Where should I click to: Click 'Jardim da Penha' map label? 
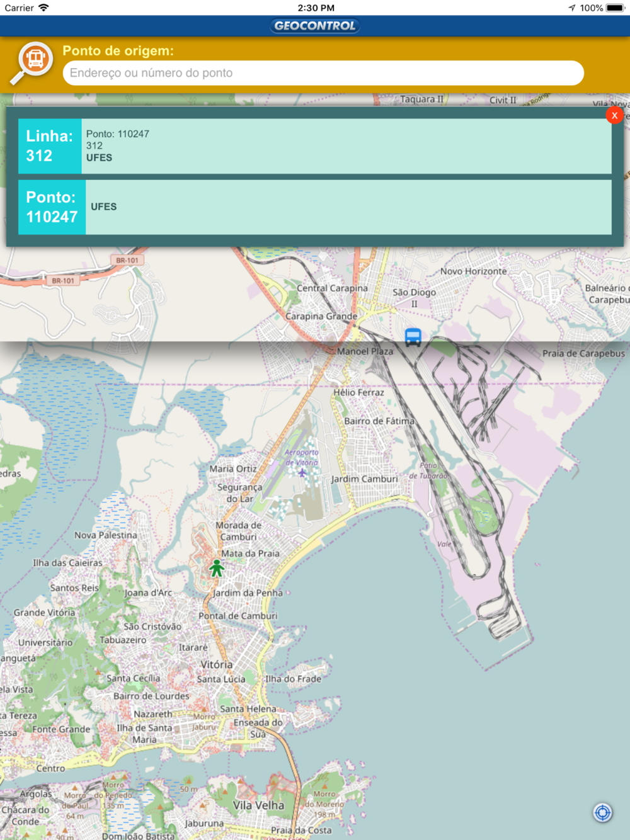pyautogui.click(x=248, y=593)
